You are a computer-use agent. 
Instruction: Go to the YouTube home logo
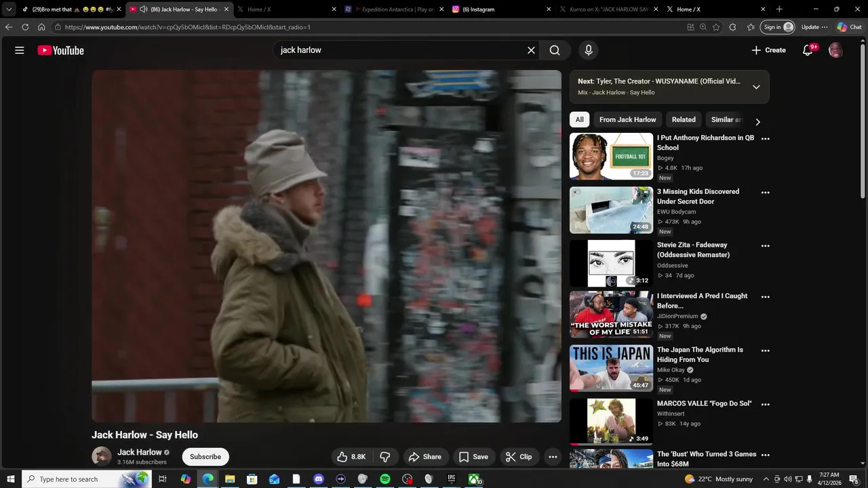click(x=60, y=50)
